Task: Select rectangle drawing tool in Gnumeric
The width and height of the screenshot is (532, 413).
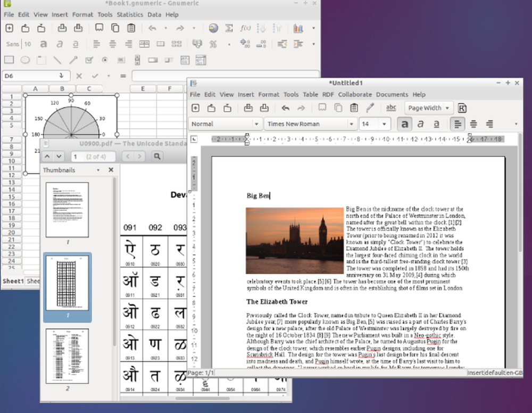Action: [9, 60]
